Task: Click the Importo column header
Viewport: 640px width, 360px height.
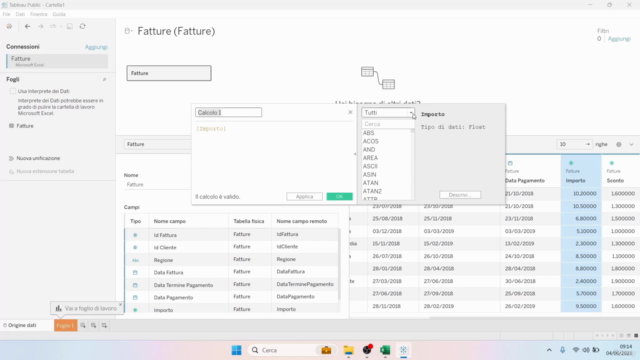Action: coord(576,180)
